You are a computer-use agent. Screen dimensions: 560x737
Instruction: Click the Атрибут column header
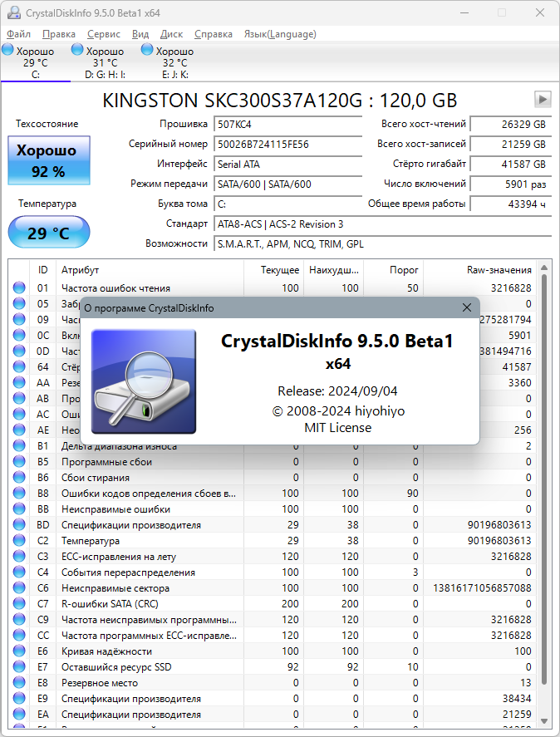150,270
